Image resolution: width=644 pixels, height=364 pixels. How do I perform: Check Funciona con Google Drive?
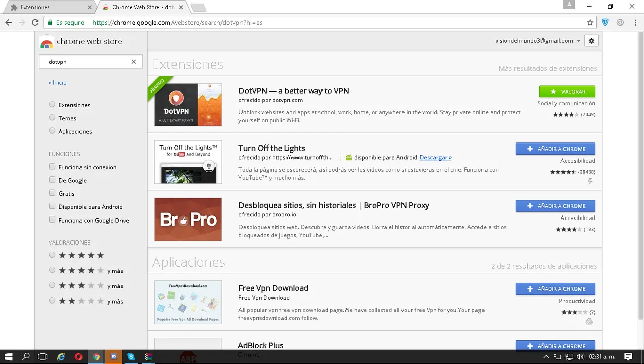point(52,220)
